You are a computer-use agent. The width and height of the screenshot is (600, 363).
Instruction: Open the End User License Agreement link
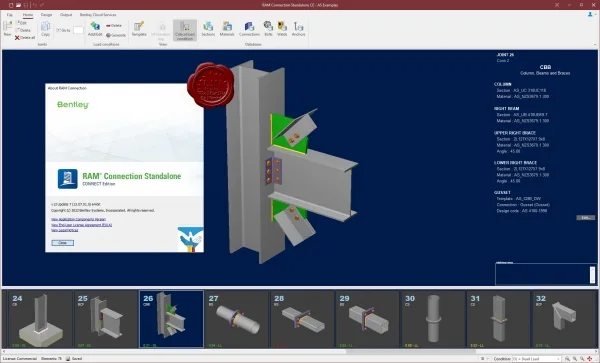tap(82, 225)
